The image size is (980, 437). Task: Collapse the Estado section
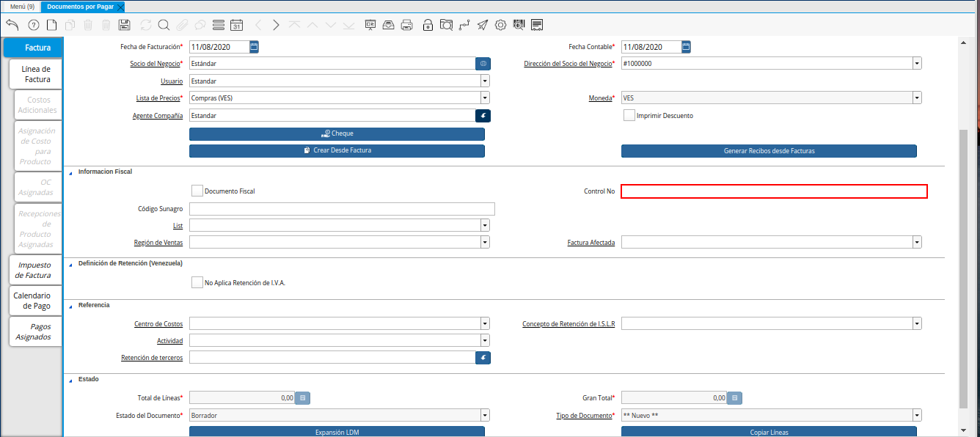(x=71, y=380)
